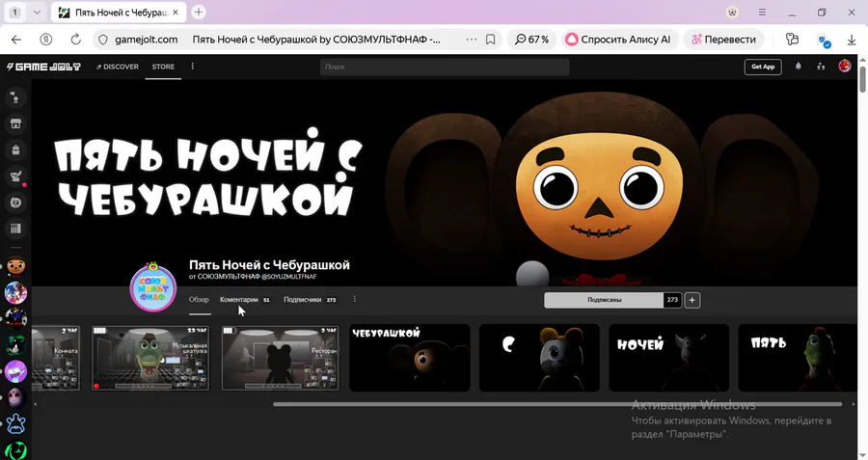
Task: Open the Ресторан bear silhouette screenshot
Action: [x=280, y=358]
